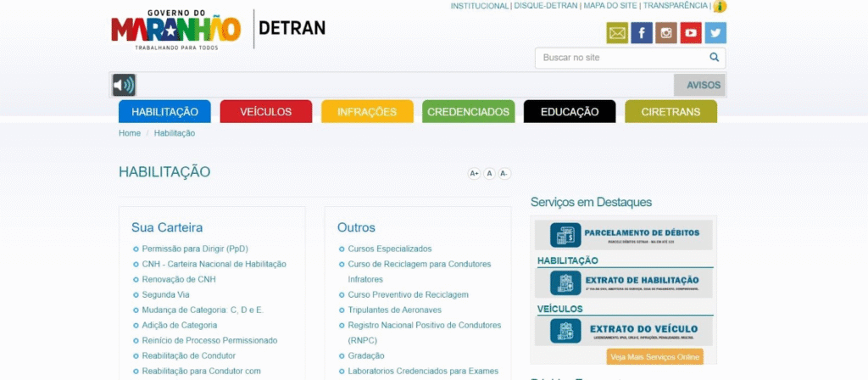Viewport: 868px width, 380px height.
Task: Open the Instagram social icon
Action: pyautogui.click(x=666, y=33)
